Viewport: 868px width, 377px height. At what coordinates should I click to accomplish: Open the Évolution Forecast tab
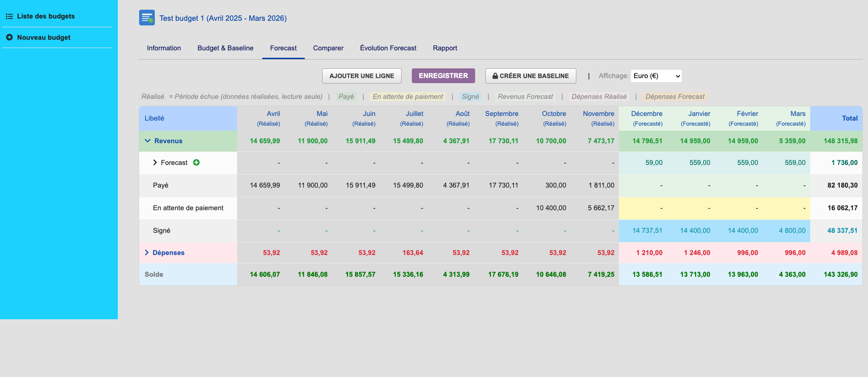pyautogui.click(x=388, y=48)
